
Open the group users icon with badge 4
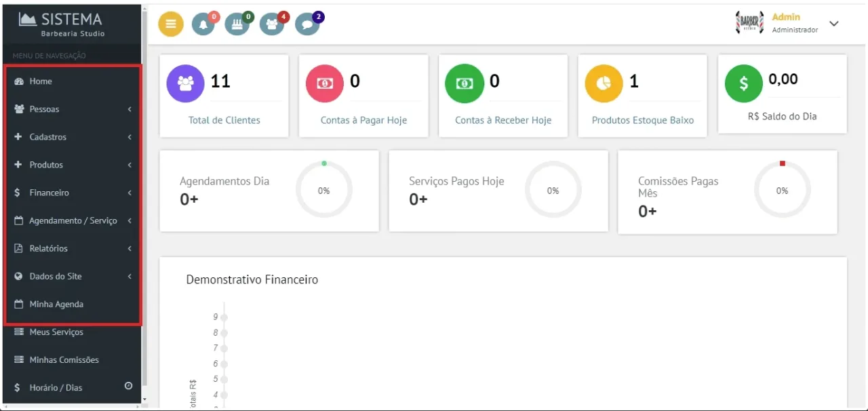coord(272,24)
